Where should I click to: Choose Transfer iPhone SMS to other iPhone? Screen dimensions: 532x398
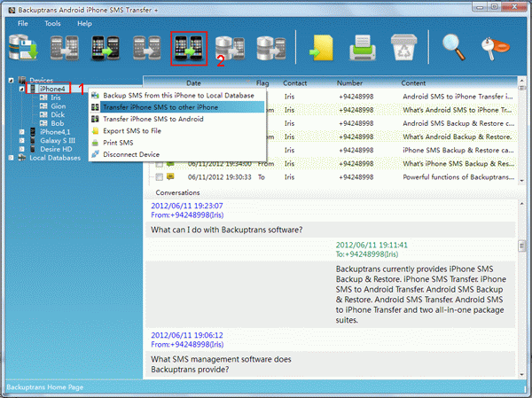pyautogui.click(x=177, y=107)
